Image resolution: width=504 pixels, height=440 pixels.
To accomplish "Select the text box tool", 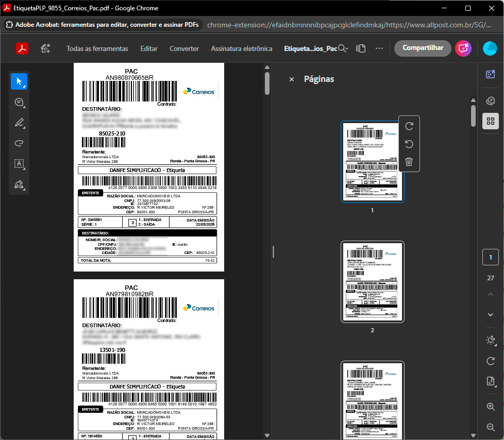I will point(19,164).
